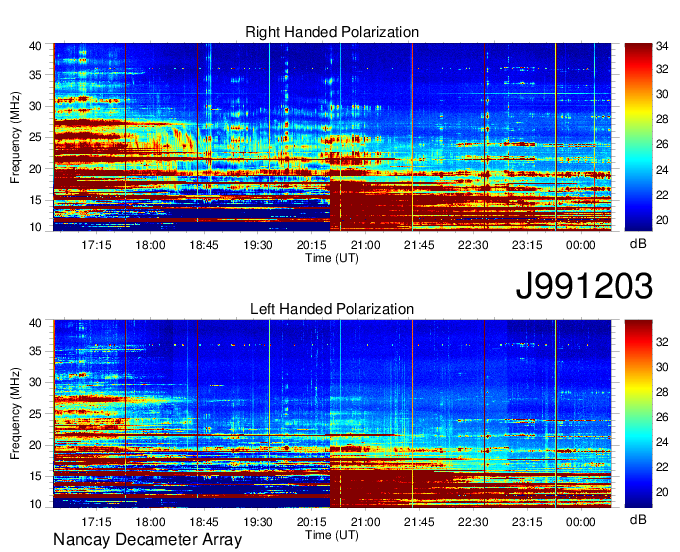Click the 18:45 tick label on the bottom time axis

[204, 522]
